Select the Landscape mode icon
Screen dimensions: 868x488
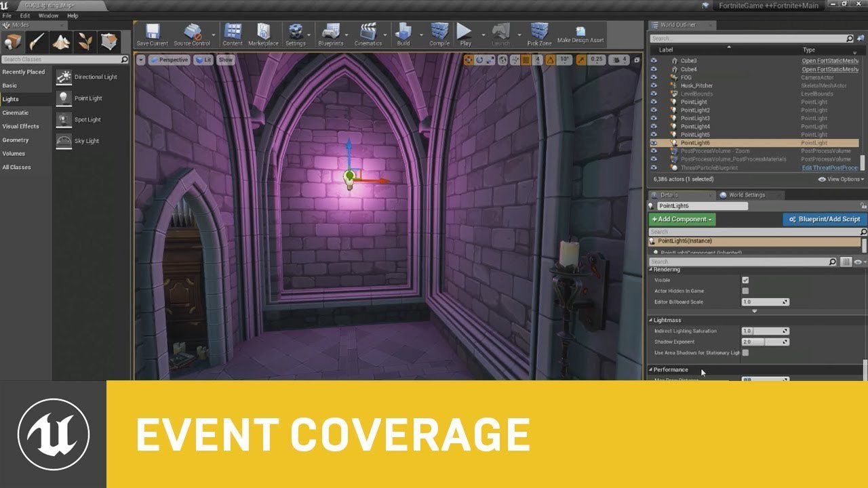coord(62,42)
